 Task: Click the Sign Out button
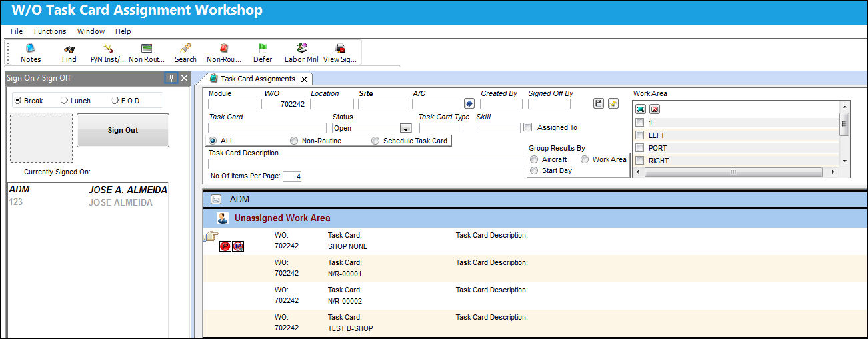[x=123, y=130]
